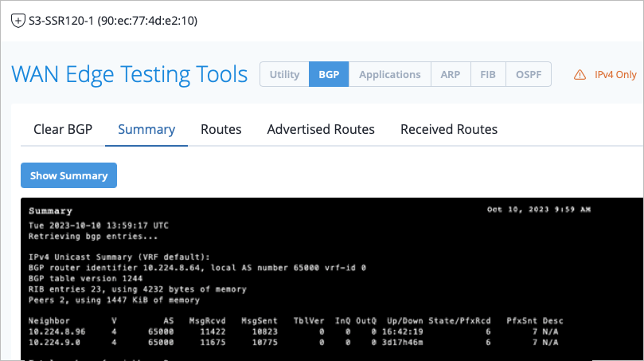Click the shield icon beside S3-SSR120-1
The image size is (644, 361).
pos(18,19)
